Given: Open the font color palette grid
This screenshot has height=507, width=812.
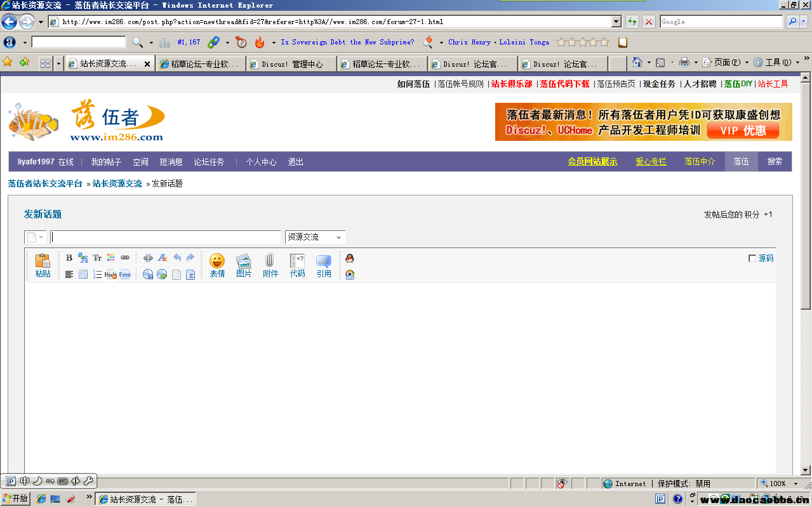Looking at the screenshot, I should point(111,258).
